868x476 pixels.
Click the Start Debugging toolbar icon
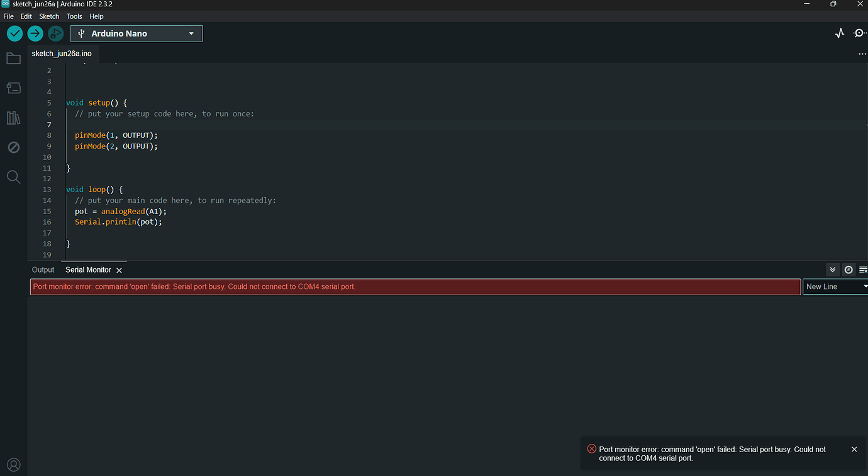click(x=55, y=33)
